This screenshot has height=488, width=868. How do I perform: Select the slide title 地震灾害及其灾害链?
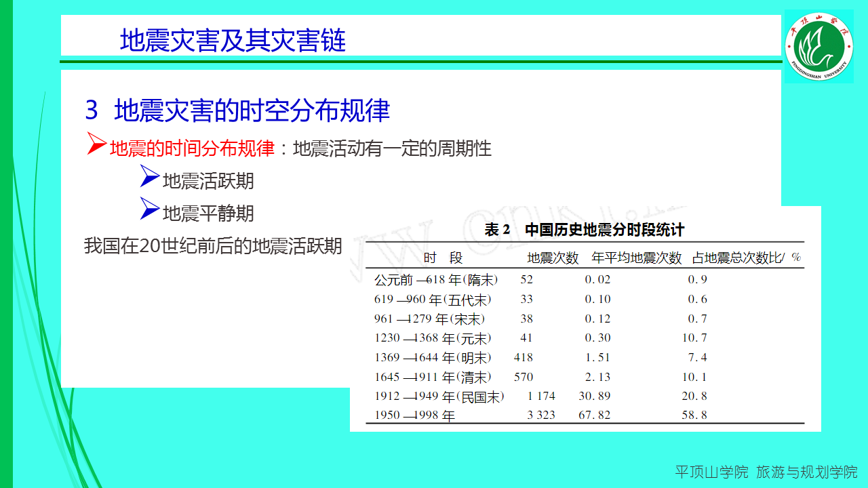tap(233, 41)
